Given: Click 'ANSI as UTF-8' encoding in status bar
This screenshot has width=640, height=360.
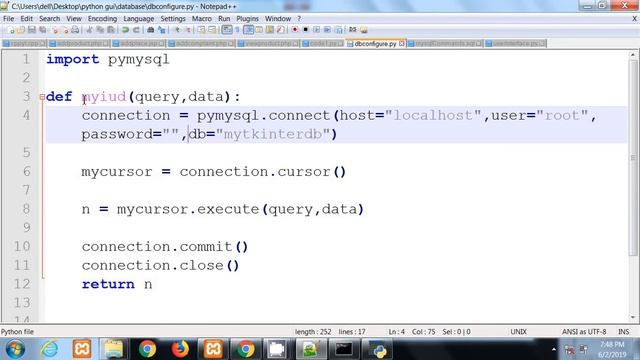Looking at the screenshot, I should pos(584,332).
